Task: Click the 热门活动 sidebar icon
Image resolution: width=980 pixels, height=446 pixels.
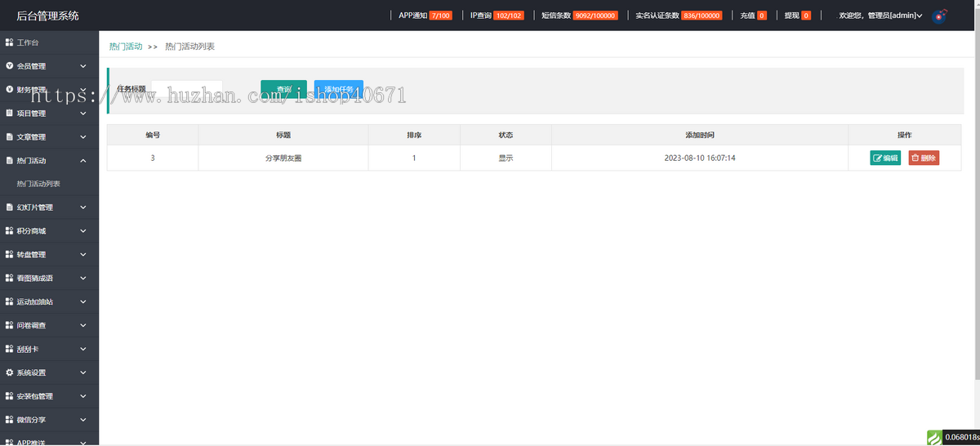Action: (9, 161)
